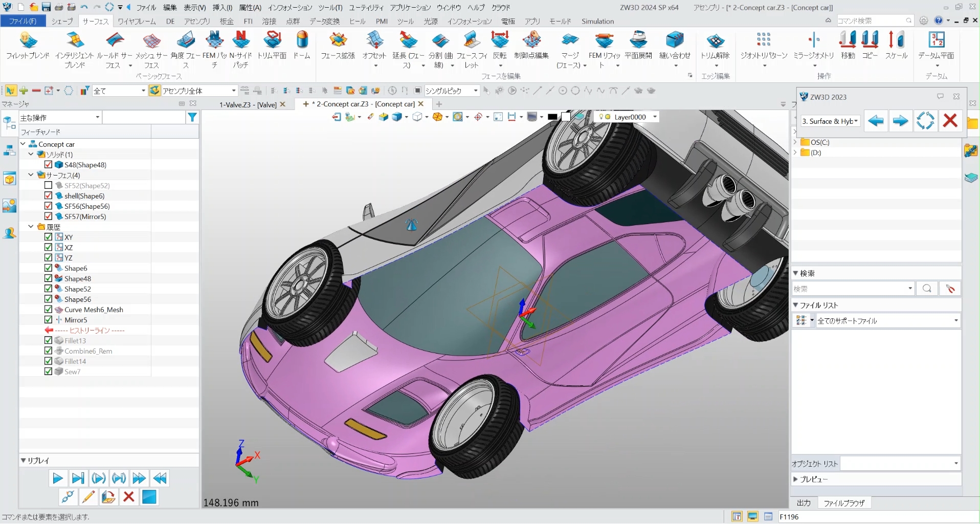Switch to the シェープ ribbon tab

(x=62, y=21)
